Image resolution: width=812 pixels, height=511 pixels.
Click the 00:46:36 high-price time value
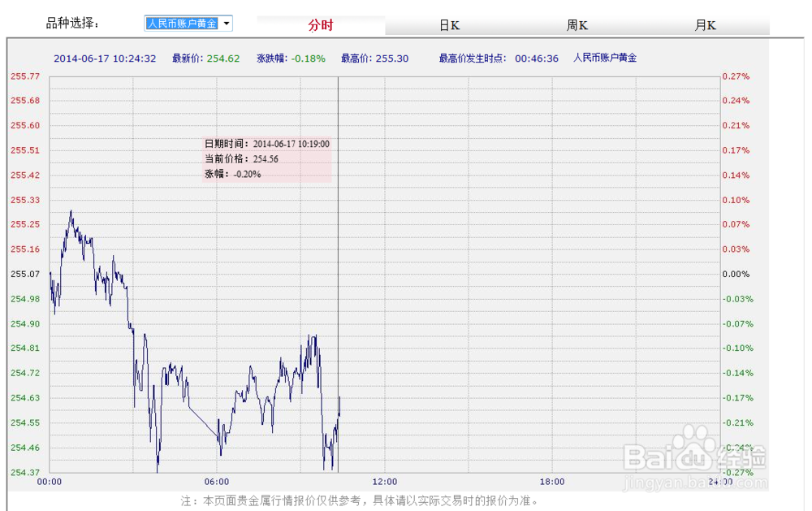(x=535, y=58)
